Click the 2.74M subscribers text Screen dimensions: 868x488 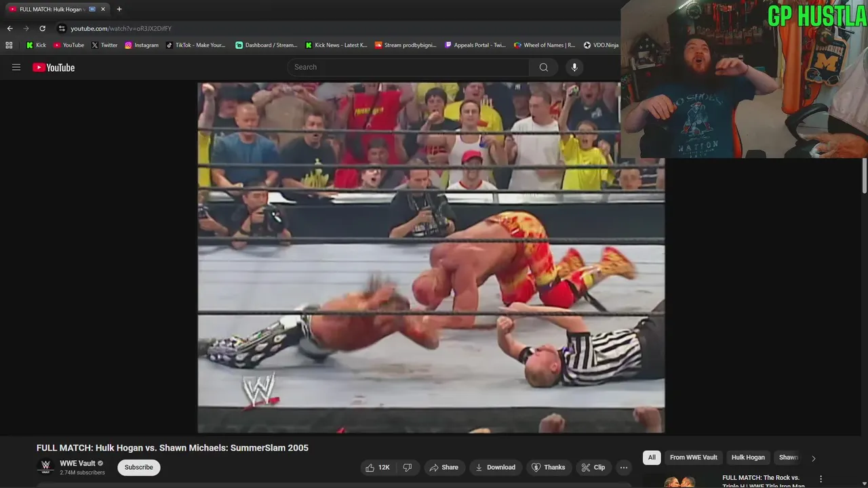click(82, 472)
